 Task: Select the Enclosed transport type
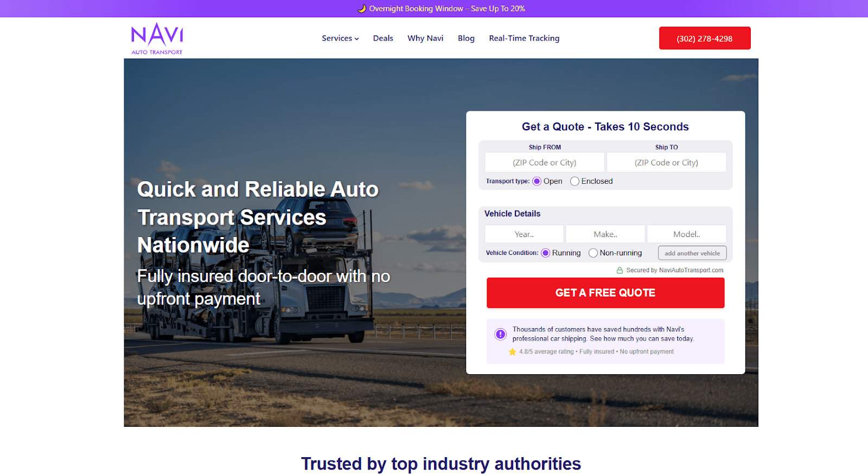click(x=575, y=181)
